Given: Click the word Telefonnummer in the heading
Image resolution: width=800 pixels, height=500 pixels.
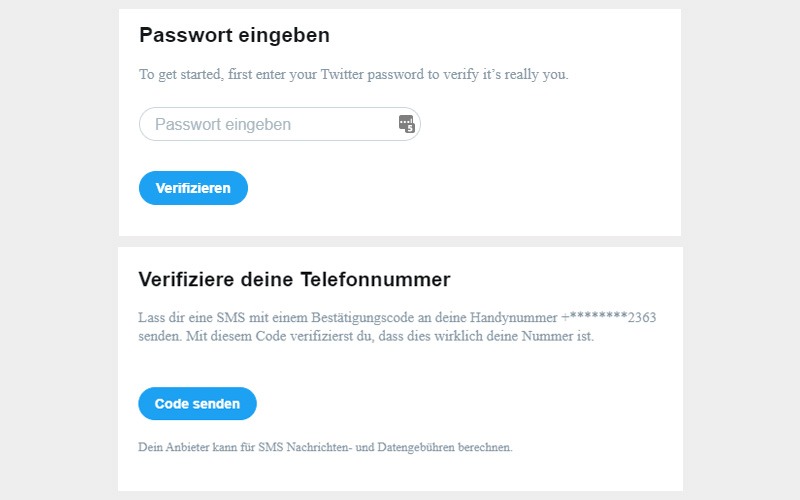Looking at the screenshot, I should coord(376,280).
